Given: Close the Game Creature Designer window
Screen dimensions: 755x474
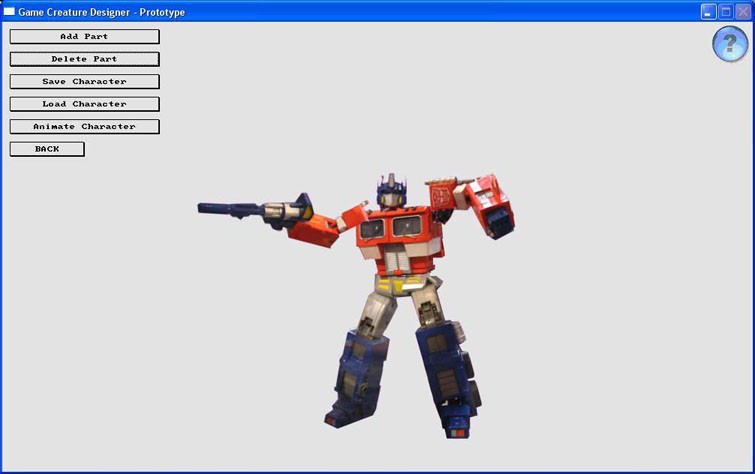Looking at the screenshot, I should [x=743, y=12].
